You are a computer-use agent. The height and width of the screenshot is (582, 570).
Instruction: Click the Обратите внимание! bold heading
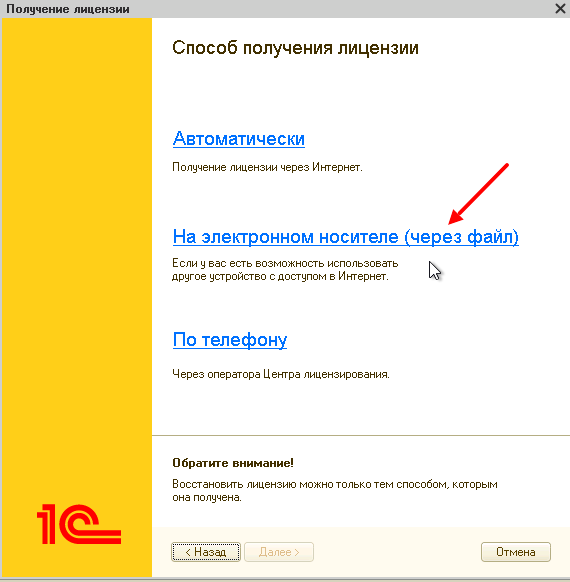pos(233,463)
